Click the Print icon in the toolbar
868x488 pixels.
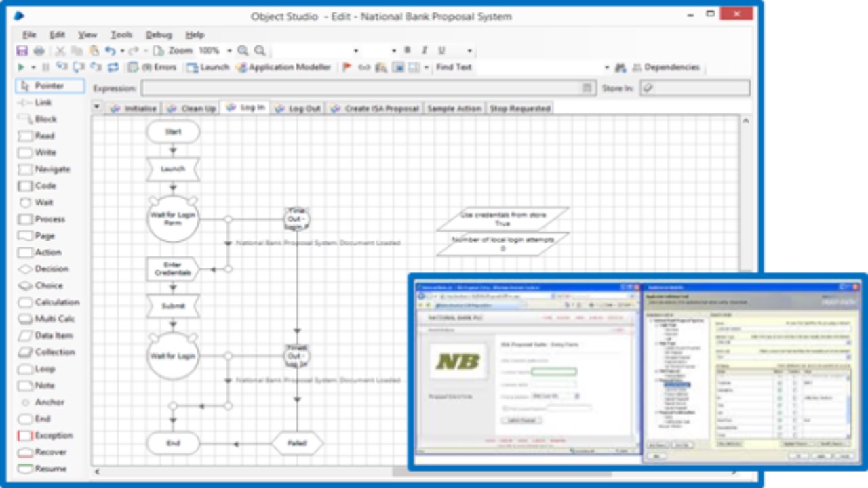(x=39, y=51)
